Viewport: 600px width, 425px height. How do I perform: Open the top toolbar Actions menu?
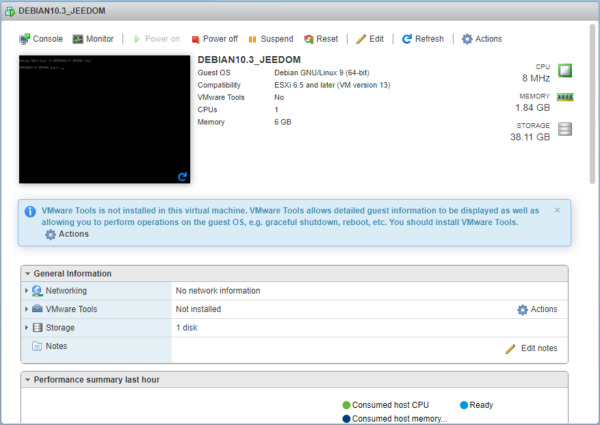click(x=482, y=39)
